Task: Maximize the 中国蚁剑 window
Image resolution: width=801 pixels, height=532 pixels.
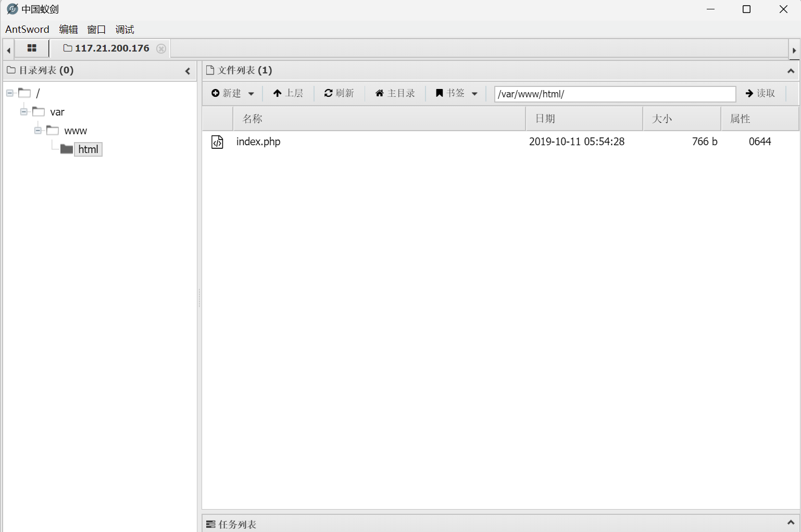Action: click(x=746, y=9)
